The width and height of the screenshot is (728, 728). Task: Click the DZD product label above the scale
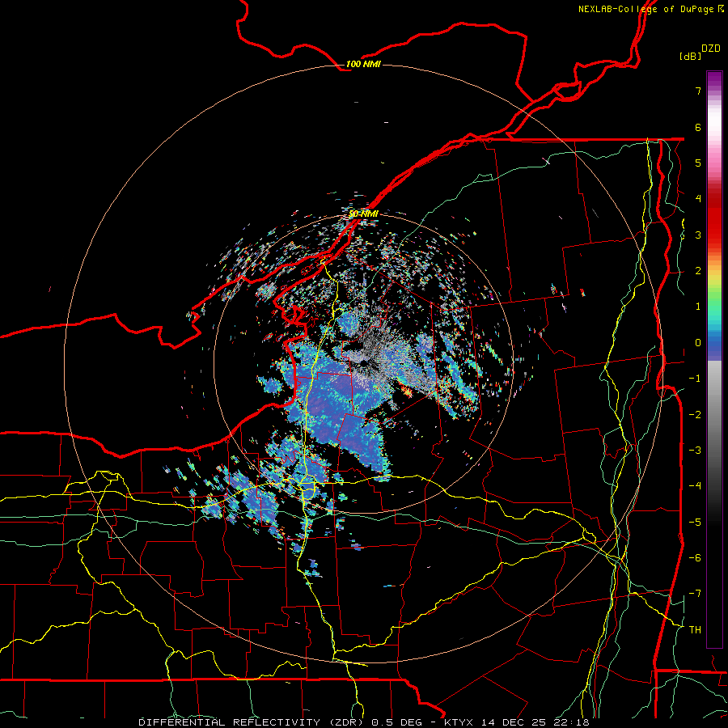pos(711,49)
